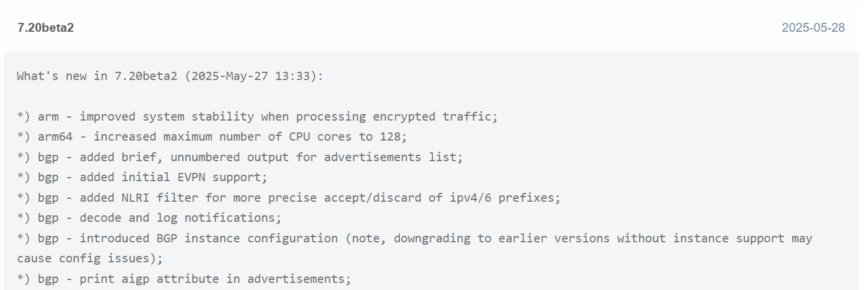Viewport: 868px width, 290px height.
Task: Click the "What's new in 7.20beta2" heading line
Action: point(170,76)
